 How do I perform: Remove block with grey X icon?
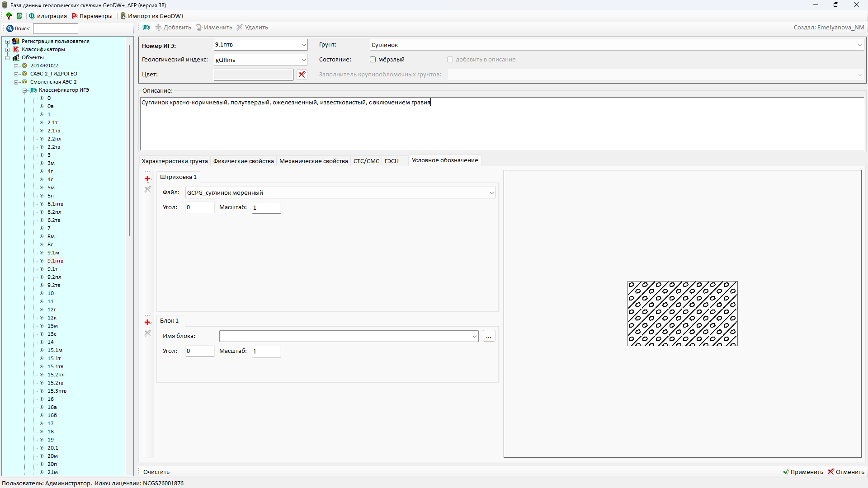(147, 333)
